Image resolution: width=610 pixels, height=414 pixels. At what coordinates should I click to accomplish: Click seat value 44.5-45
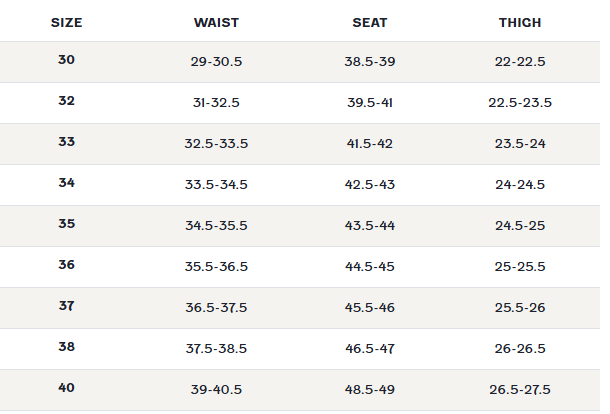pos(370,267)
